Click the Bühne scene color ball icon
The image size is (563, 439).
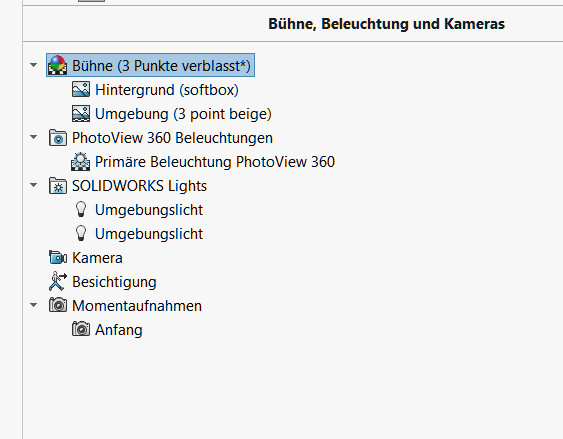click(58, 65)
